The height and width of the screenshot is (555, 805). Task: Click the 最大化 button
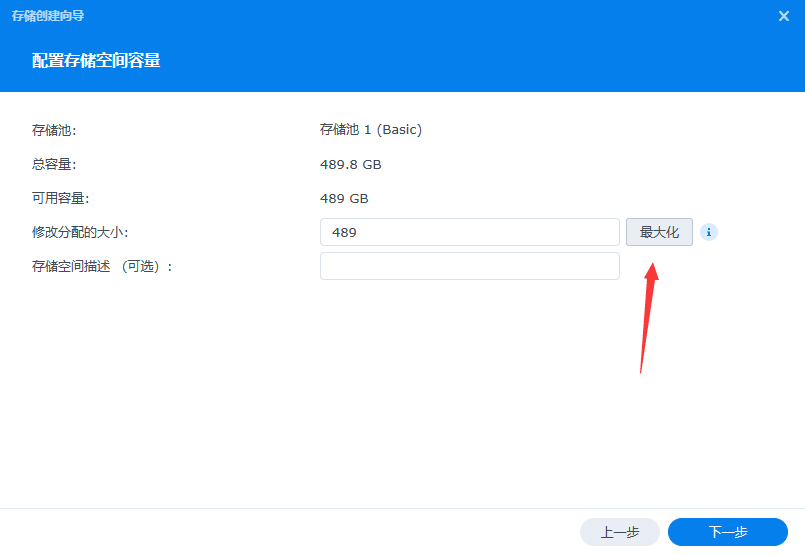pyautogui.click(x=659, y=232)
